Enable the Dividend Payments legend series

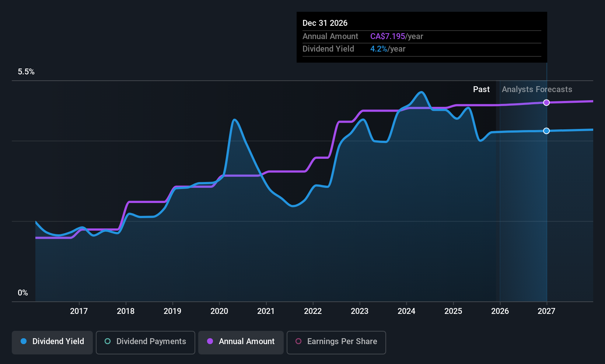145,342
